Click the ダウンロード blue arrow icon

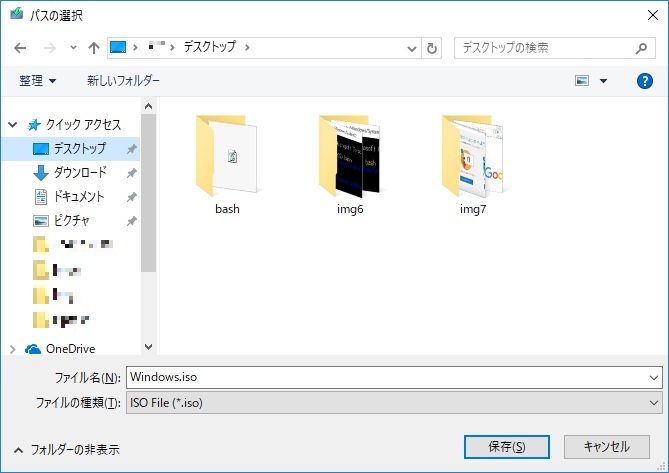pyautogui.click(x=41, y=173)
